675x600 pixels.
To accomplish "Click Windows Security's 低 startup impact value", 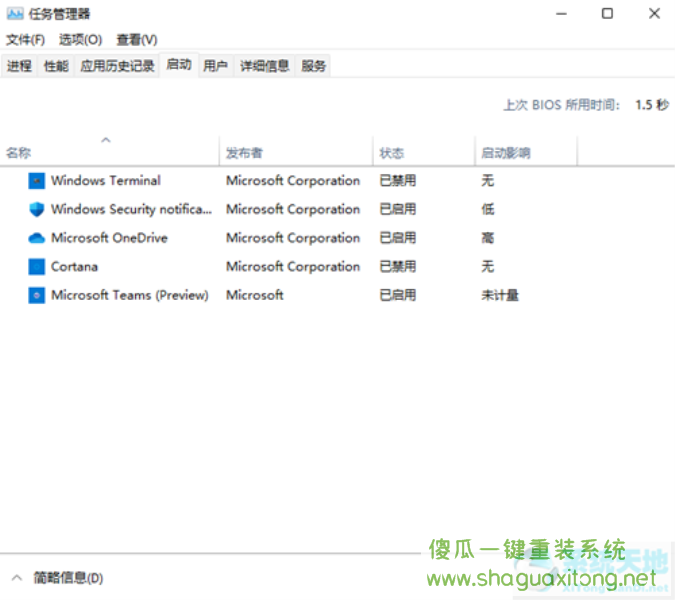I will (x=488, y=210).
